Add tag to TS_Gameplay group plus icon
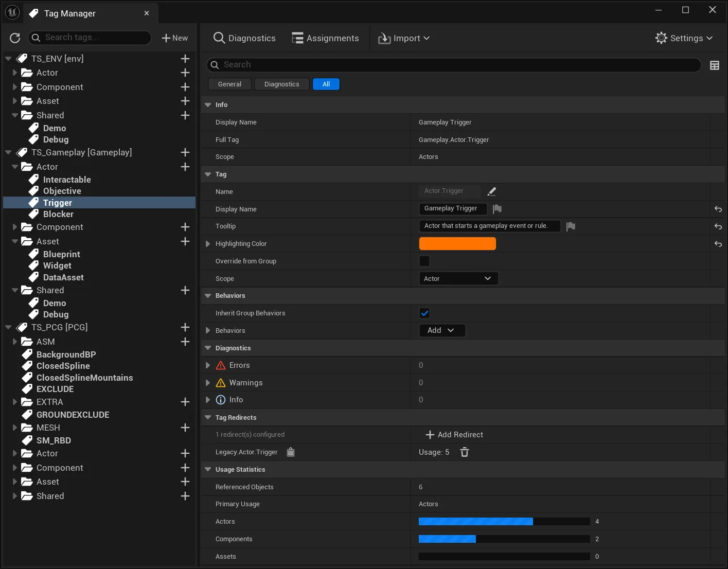 pyautogui.click(x=185, y=152)
